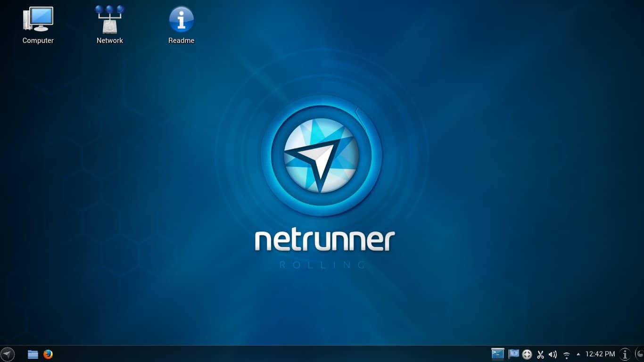Click the 12:42 PM clock
This screenshot has height=362, width=644.
[600, 354]
